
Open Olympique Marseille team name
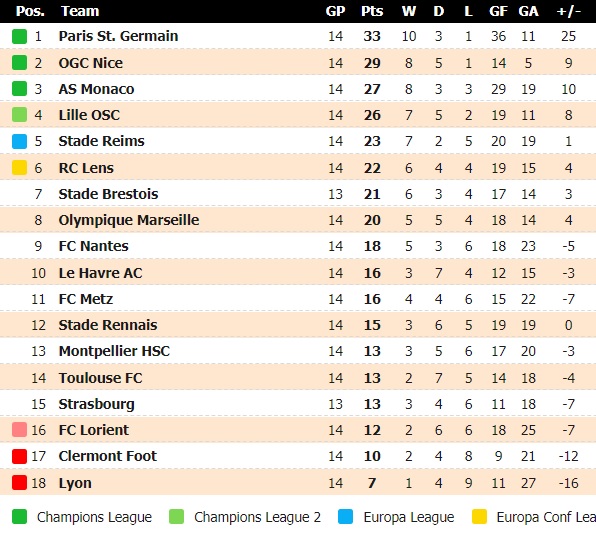pyautogui.click(x=129, y=220)
